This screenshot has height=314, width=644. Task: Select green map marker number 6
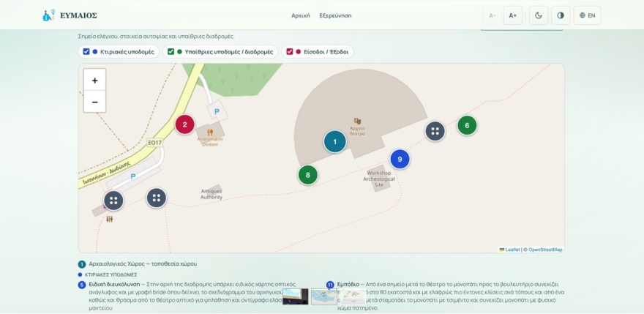[x=467, y=125]
